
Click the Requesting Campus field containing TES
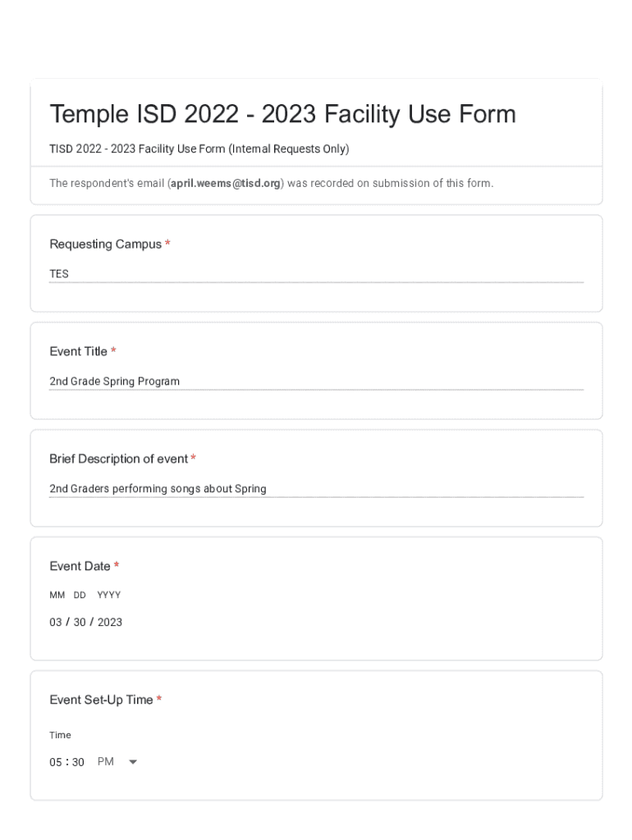click(x=316, y=274)
